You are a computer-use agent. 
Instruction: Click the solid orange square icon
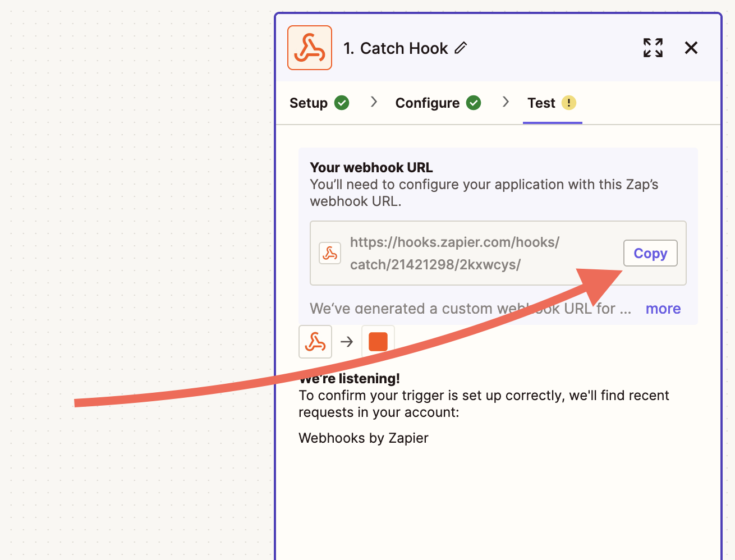378,342
